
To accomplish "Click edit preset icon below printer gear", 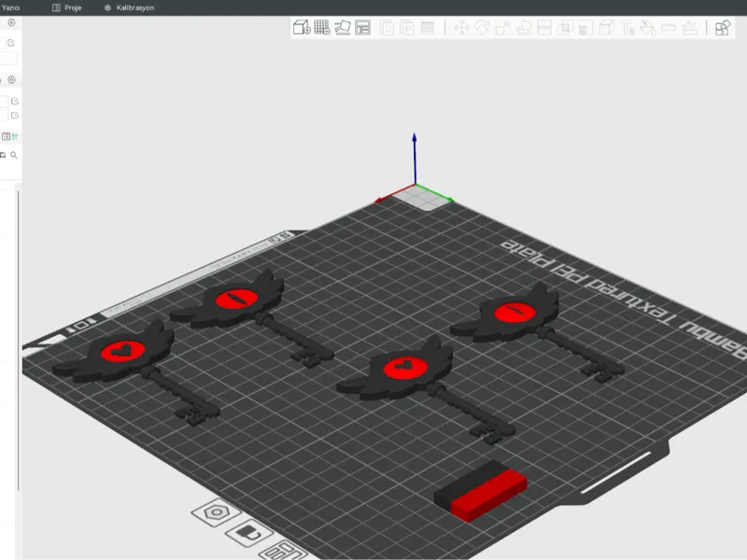I will coord(11,43).
